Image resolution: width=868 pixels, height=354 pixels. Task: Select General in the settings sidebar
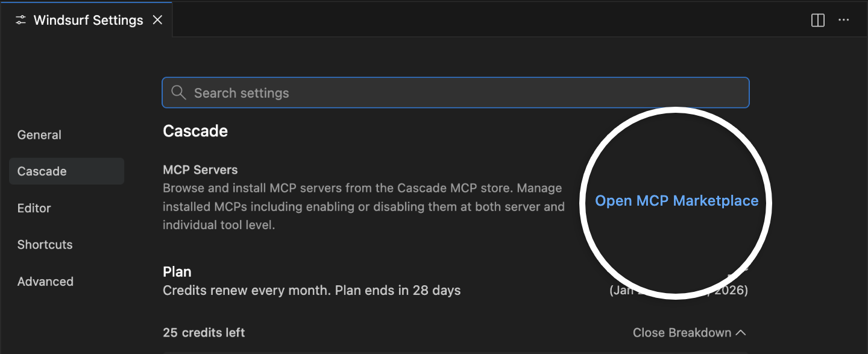pyautogui.click(x=39, y=134)
